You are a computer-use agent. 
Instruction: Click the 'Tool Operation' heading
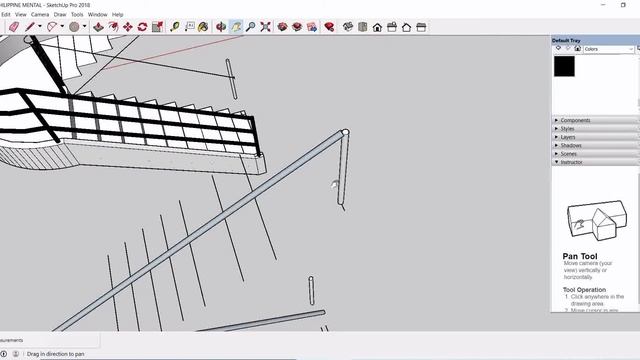[x=584, y=289]
